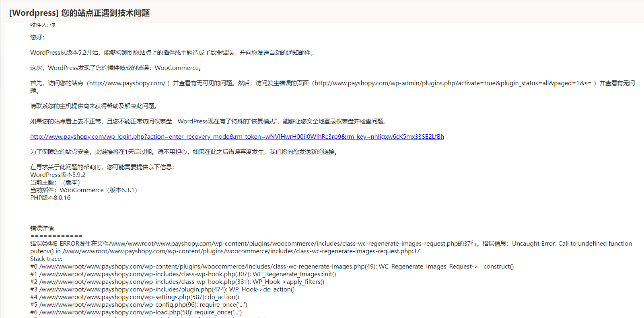Viewport: 644px width, 318px height.
Task: Click stack trace line #4 wp-settings.php(587)
Action: 134,297
